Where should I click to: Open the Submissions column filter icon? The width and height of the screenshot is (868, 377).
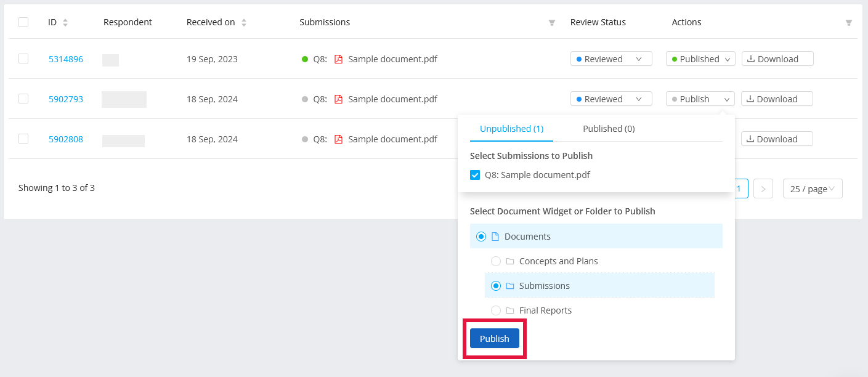click(x=552, y=23)
